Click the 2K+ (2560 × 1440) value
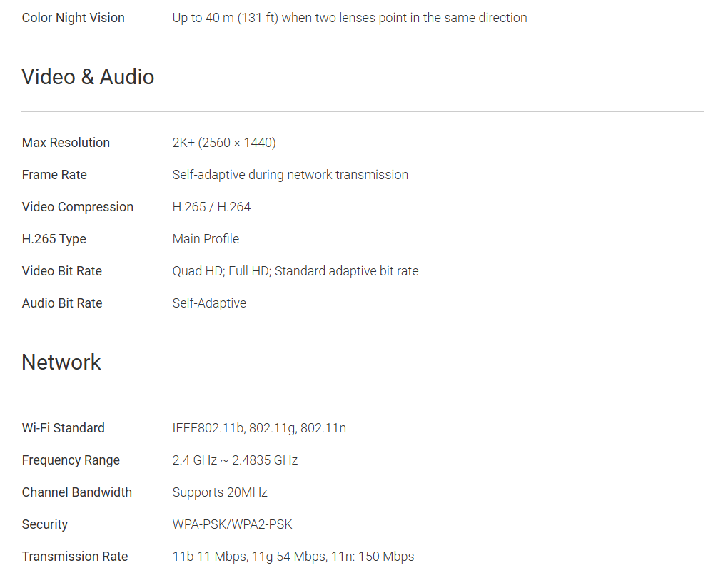Viewport: 728px width, 573px height. coord(223,143)
